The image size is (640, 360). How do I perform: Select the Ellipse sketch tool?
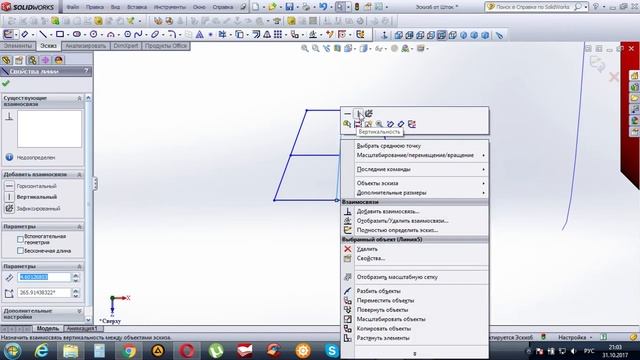click(155, 35)
